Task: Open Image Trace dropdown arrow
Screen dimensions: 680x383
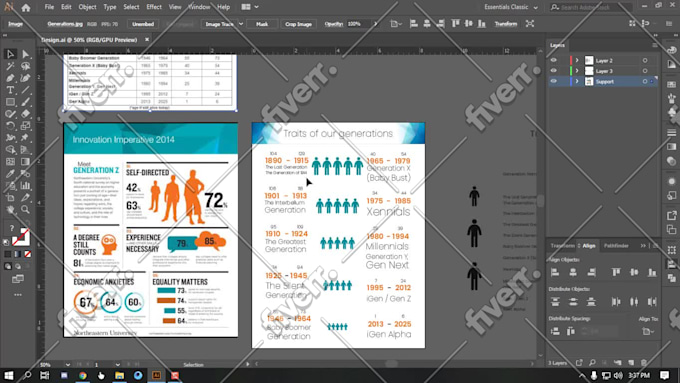Action: click(241, 24)
